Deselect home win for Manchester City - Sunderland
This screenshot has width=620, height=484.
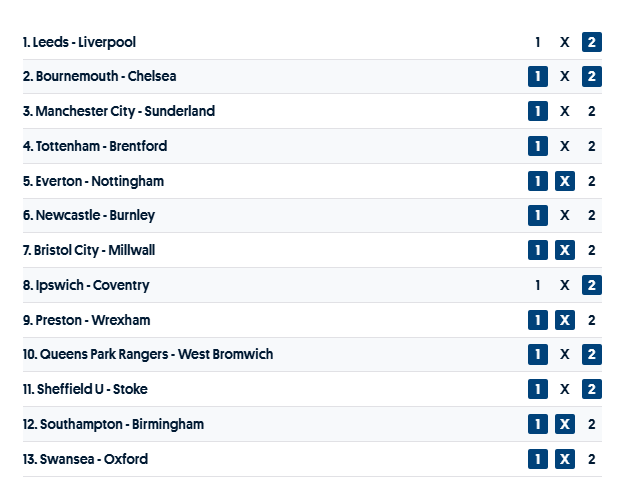(x=538, y=111)
